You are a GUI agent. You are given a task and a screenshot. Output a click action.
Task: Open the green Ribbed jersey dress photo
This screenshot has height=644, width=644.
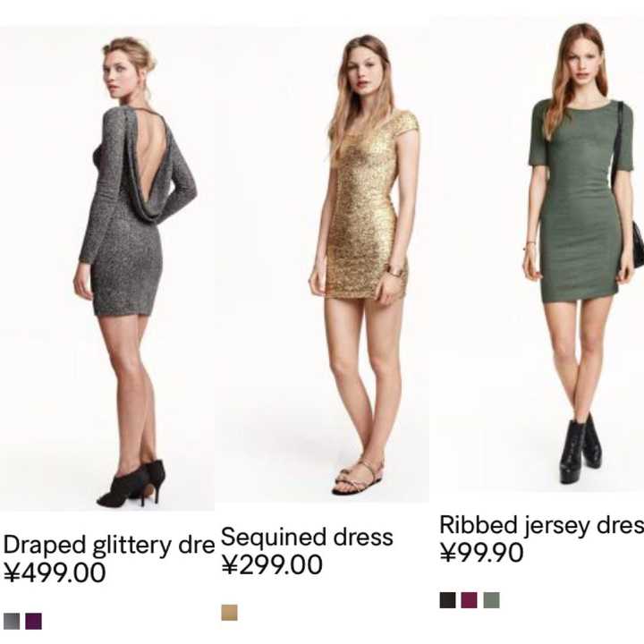tap(538, 254)
